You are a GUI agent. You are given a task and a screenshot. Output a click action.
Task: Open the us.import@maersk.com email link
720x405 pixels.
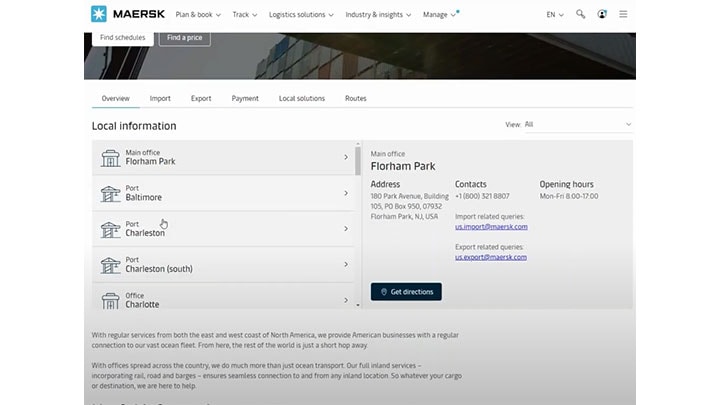coord(491,227)
